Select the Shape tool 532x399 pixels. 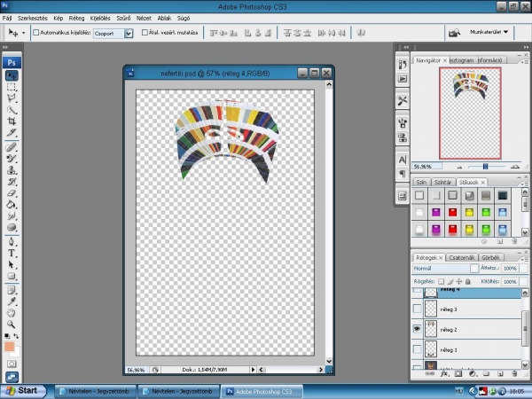pyautogui.click(x=12, y=276)
